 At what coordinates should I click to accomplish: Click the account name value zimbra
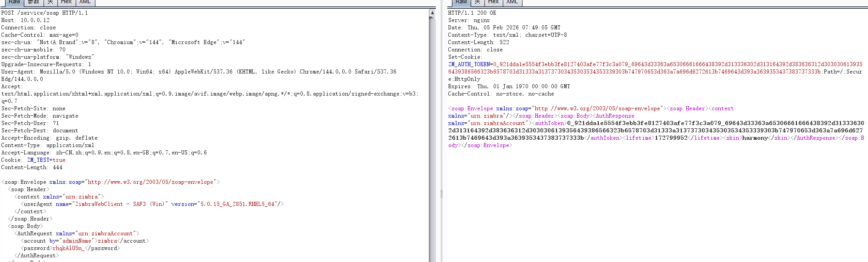point(107,241)
